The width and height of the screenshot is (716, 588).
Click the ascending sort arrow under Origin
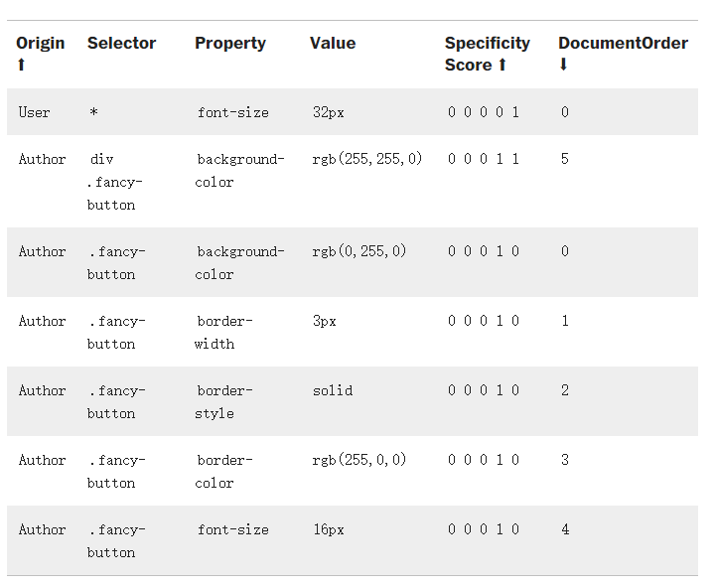click(x=22, y=65)
